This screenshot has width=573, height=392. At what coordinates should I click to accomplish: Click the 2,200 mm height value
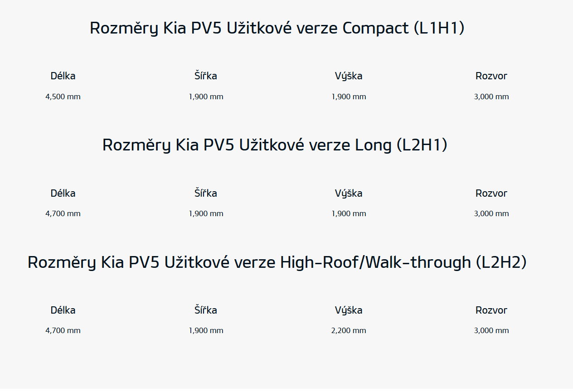tap(349, 330)
